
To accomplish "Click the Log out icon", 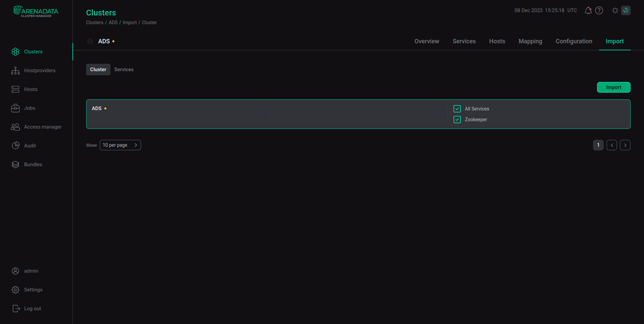I will [16, 309].
